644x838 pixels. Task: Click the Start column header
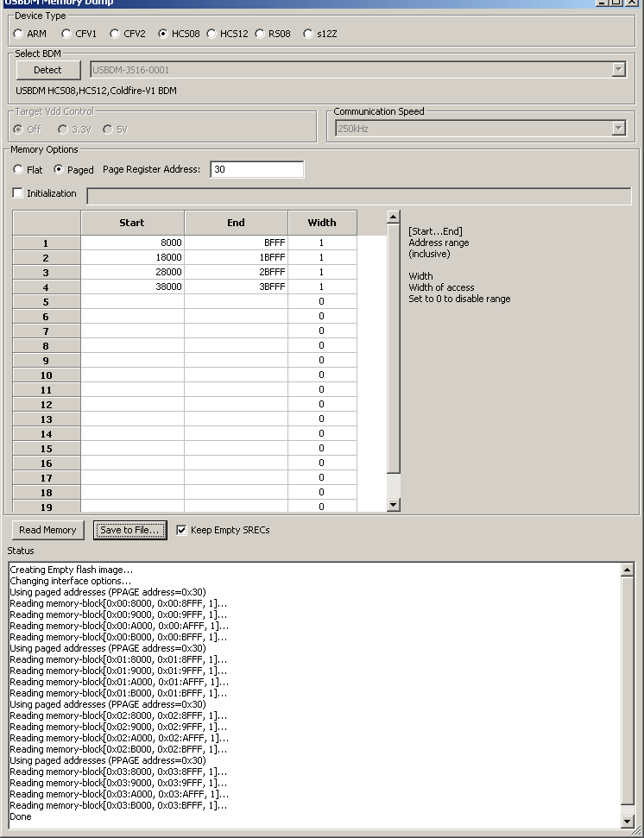[x=133, y=223]
